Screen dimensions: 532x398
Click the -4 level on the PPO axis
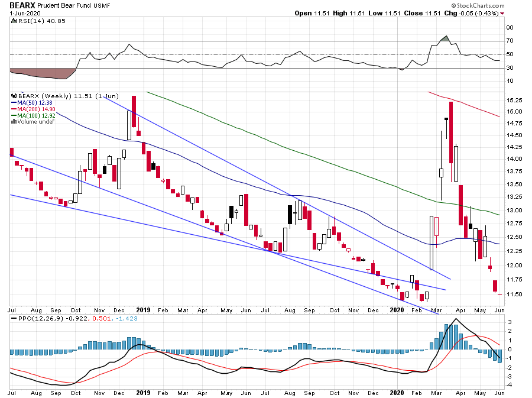(x=509, y=385)
